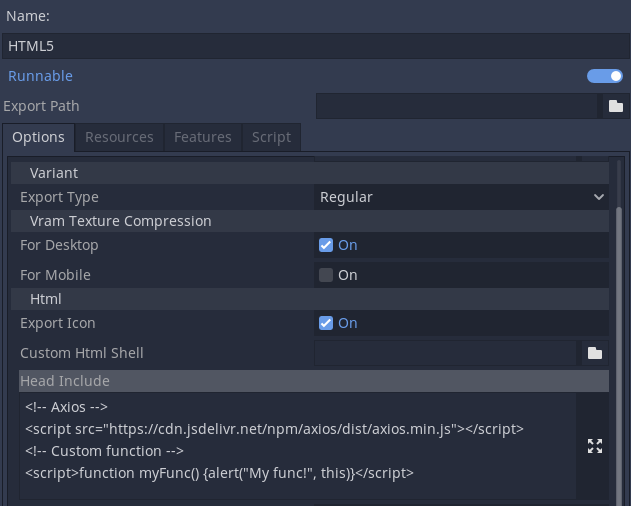Select the Script tab
This screenshot has width=631, height=506.
271,137
